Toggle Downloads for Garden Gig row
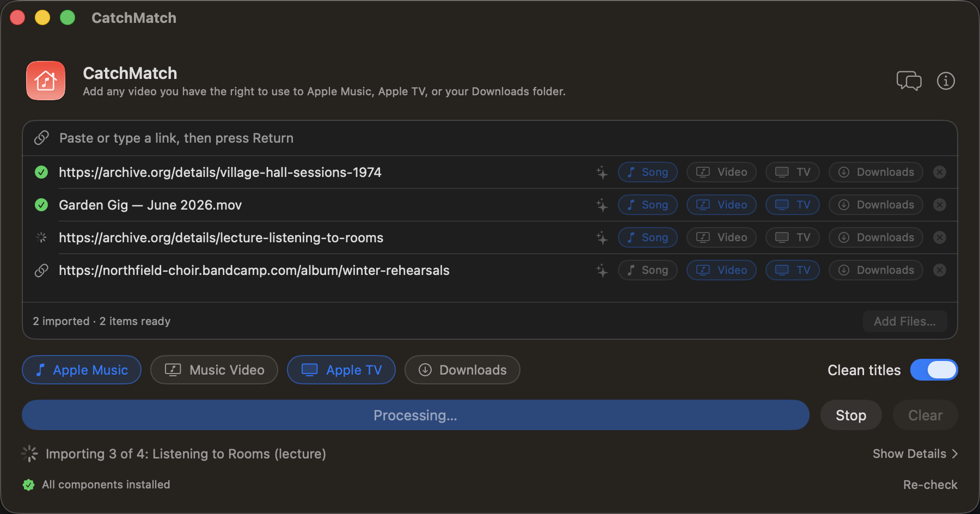This screenshot has height=514, width=980. click(x=876, y=205)
